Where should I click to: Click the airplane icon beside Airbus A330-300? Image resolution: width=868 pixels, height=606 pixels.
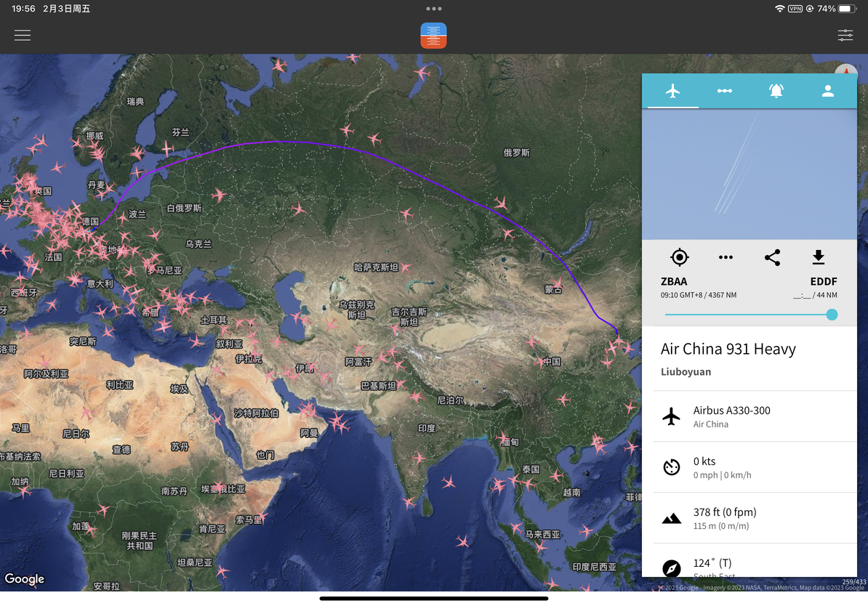[672, 416]
